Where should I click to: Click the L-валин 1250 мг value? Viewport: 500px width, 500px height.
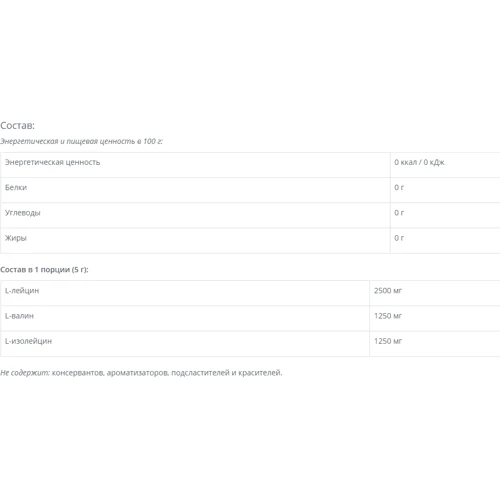[x=388, y=316]
